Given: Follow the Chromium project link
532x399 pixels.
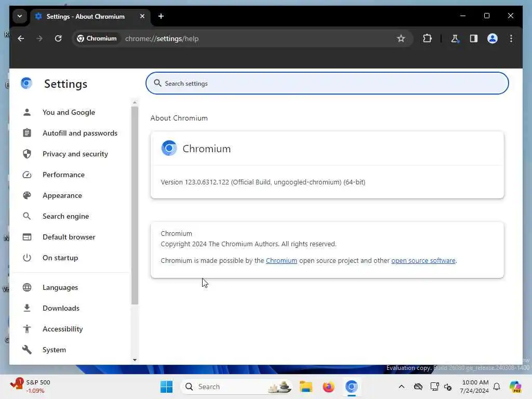Looking at the screenshot, I should pyautogui.click(x=281, y=261).
